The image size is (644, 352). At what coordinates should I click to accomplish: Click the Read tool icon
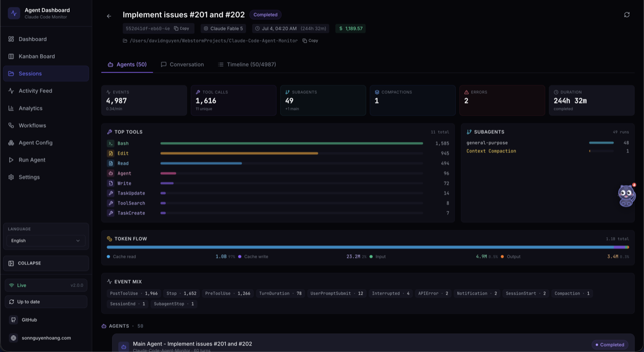pyautogui.click(x=111, y=163)
